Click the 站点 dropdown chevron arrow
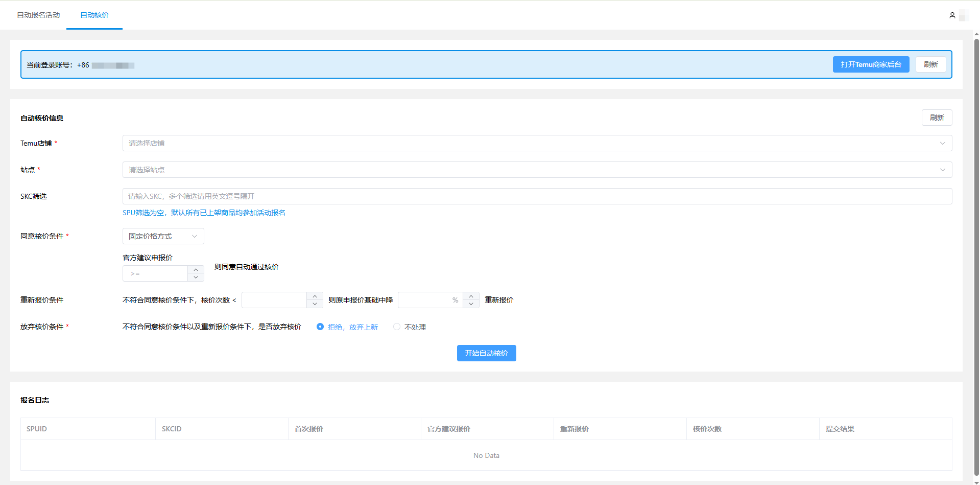Image resolution: width=980 pixels, height=485 pixels. point(943,170)
